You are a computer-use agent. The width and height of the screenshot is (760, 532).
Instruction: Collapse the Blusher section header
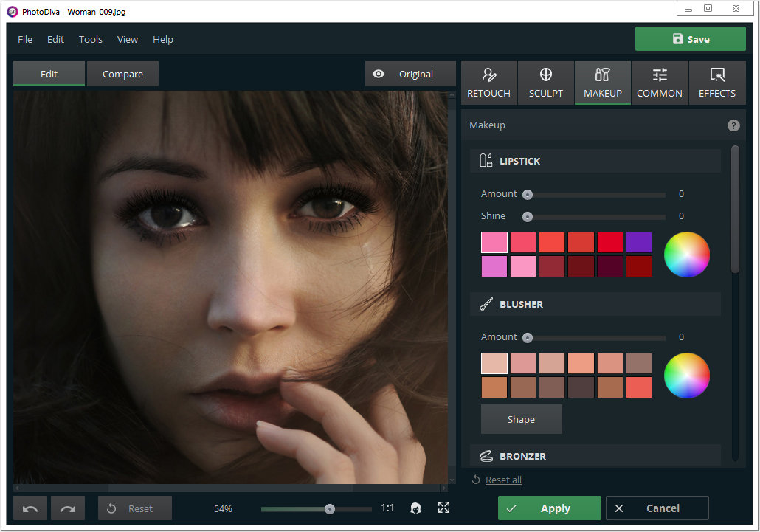click(595, 304)
